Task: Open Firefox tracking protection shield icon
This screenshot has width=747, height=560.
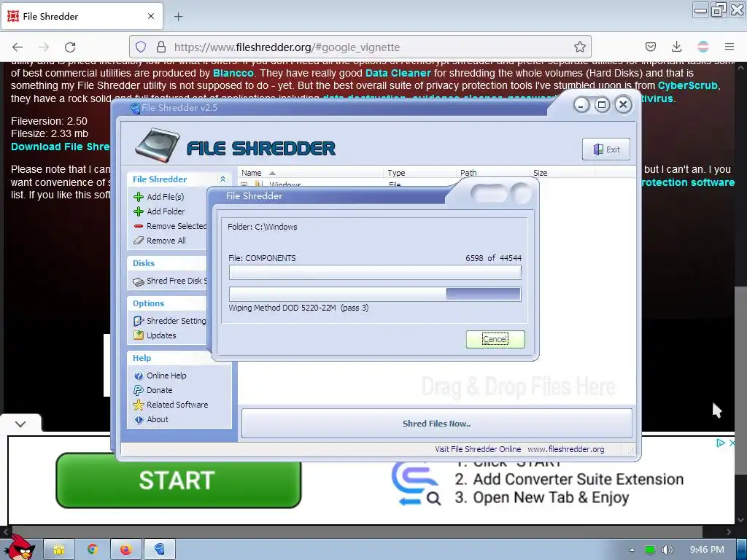Action: (141, 47)
